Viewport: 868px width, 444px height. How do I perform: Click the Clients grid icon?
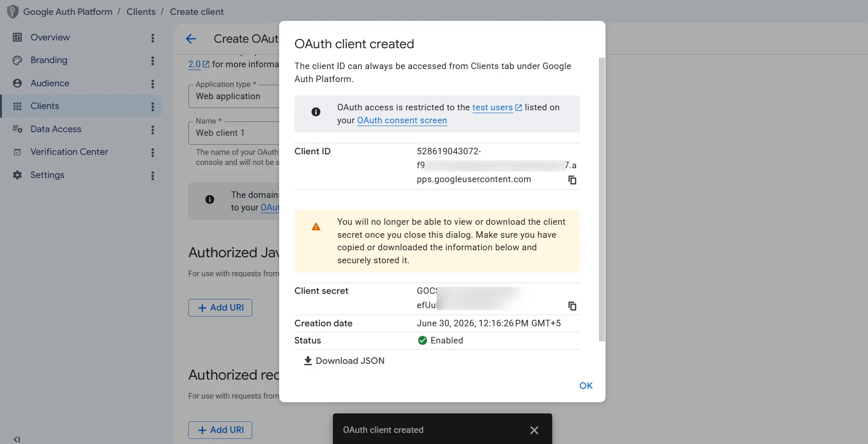tap(17, 106)
